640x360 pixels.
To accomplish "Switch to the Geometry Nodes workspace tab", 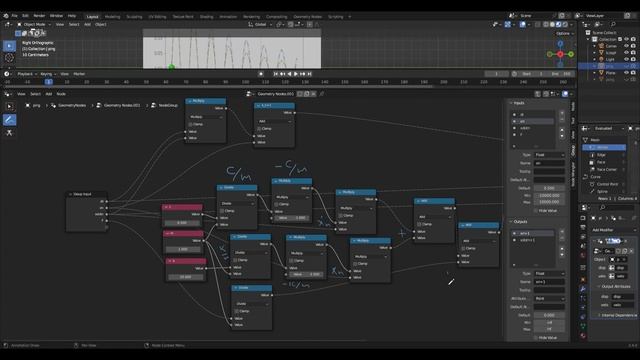I will 307,17.
